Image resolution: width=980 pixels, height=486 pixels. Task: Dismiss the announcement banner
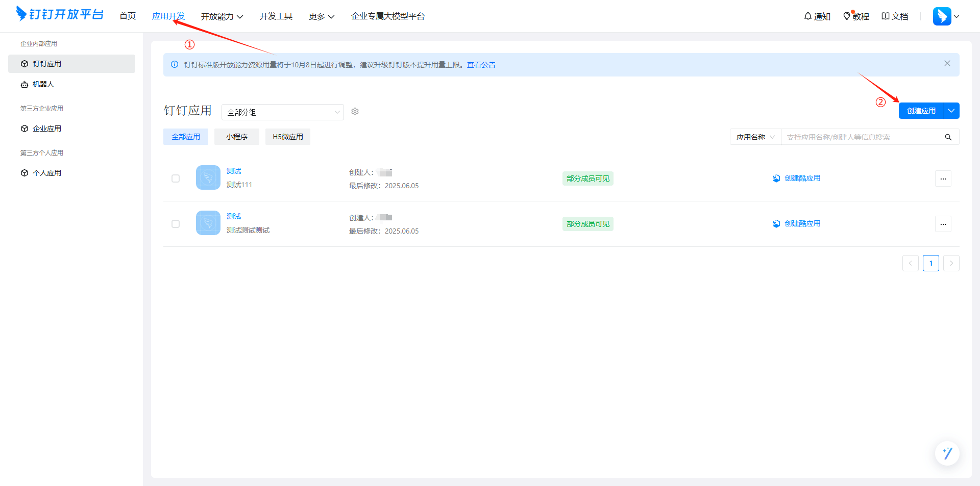click(x=947, y=64)
